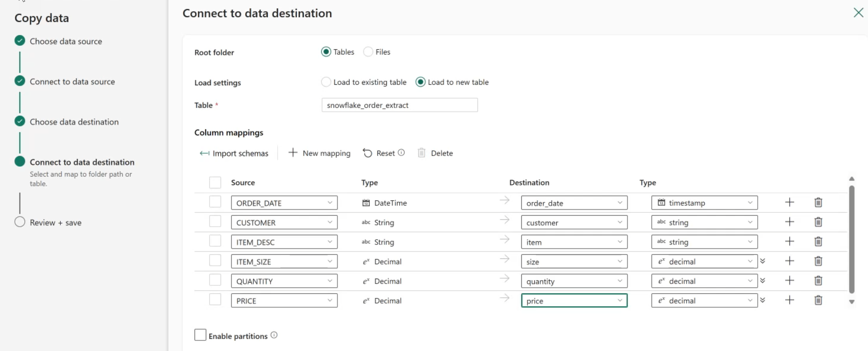Click the Reset info icon
Image resolution: width=868 pixels, height=351 pixels.
(401, 152)
